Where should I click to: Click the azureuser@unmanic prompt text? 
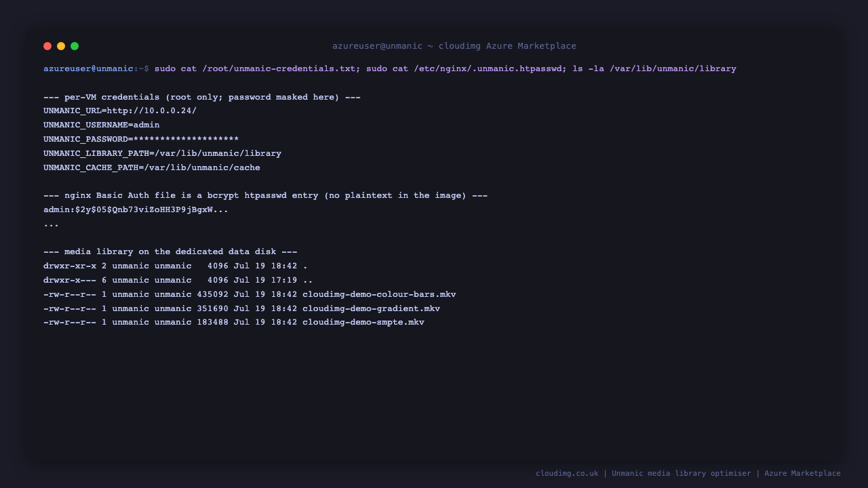pos(88,68)
